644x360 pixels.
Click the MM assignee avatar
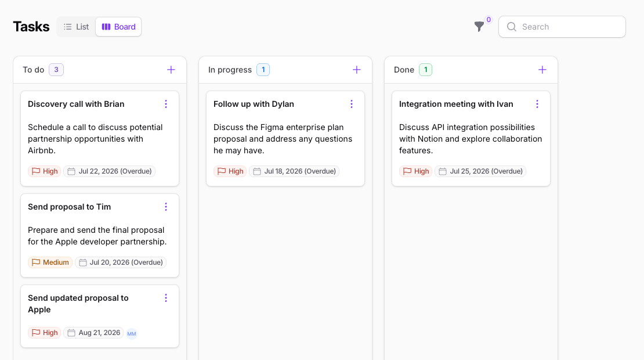click(x=132, y=334)
